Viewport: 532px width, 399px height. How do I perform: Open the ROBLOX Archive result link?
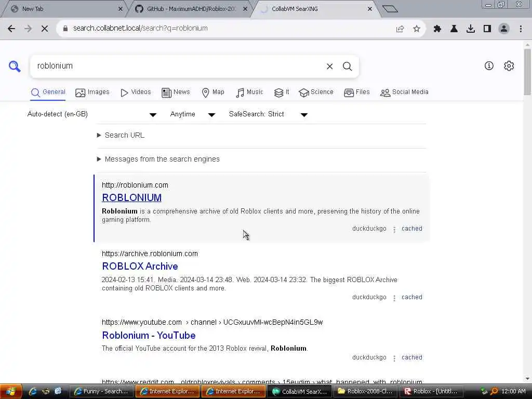(140, 267)
